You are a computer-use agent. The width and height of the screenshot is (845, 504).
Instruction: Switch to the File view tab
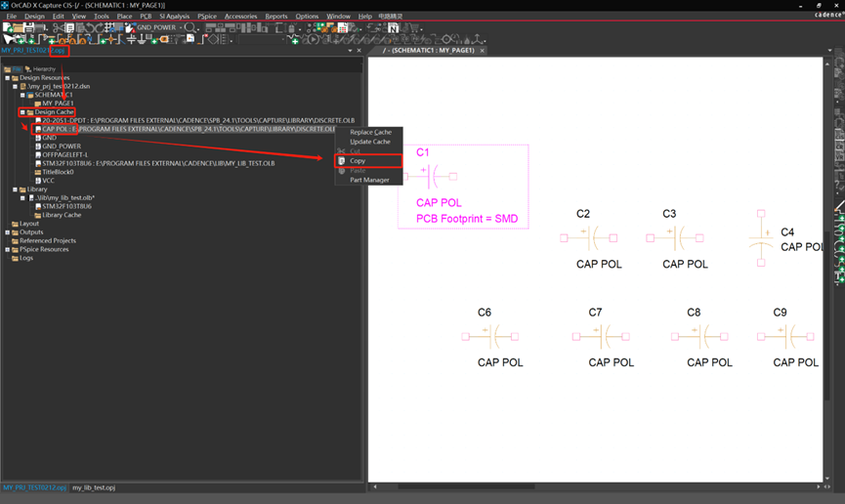click(x=14, y=69)
